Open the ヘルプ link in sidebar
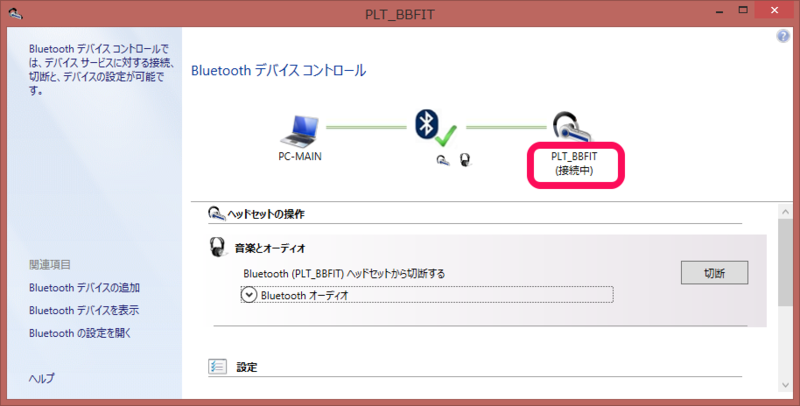 pyautogui.click(x=42, y=378)
